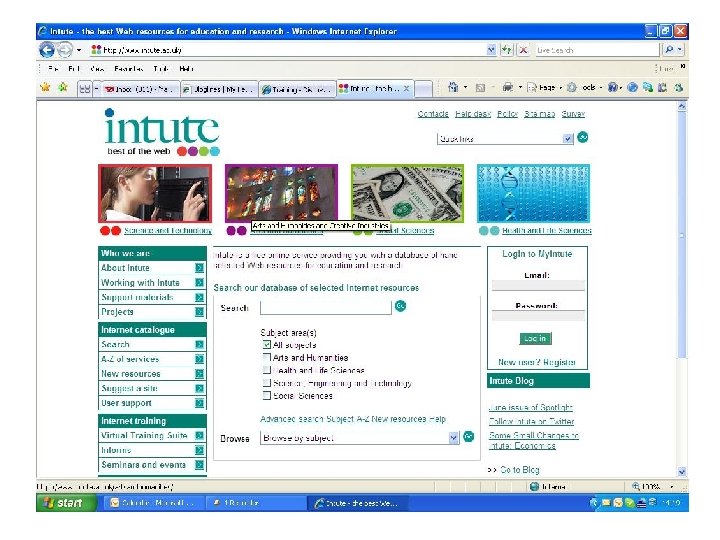This screenshot has width=720, height=540.
Task: Click the arrow icon beside Virtual Training Suite
Action: [x=199, y=435]
